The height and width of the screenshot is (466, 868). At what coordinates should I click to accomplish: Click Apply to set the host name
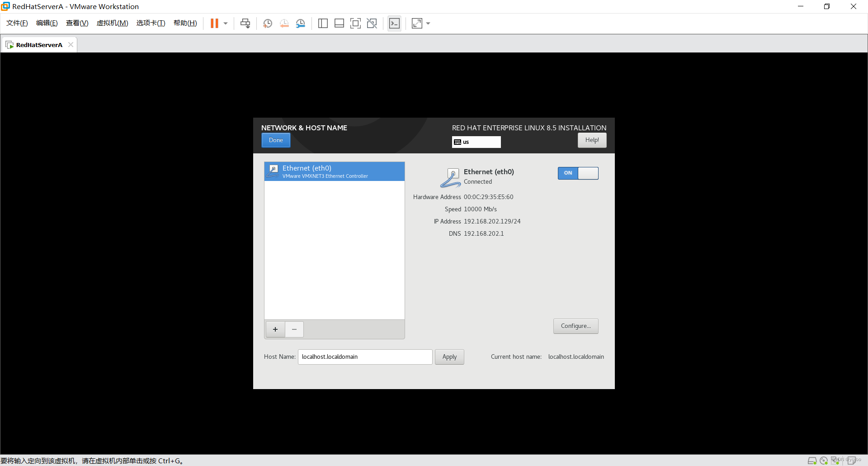click(x=450, y=357)
